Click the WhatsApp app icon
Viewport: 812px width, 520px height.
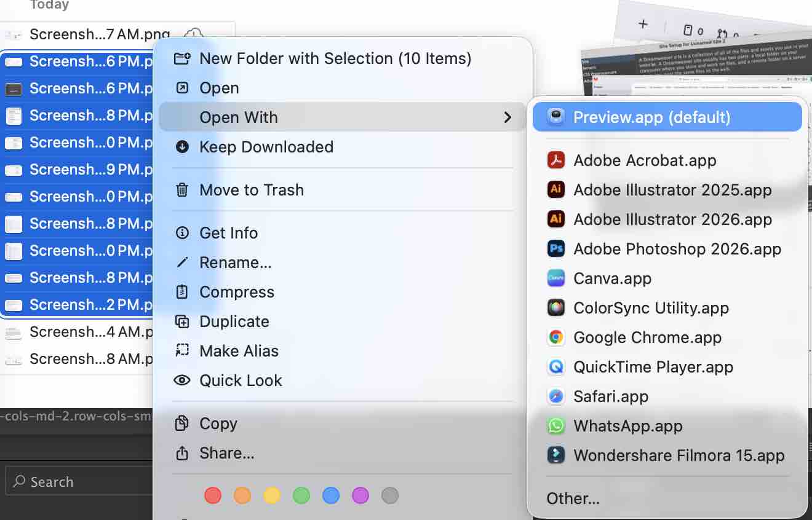[x=556, y=426]
